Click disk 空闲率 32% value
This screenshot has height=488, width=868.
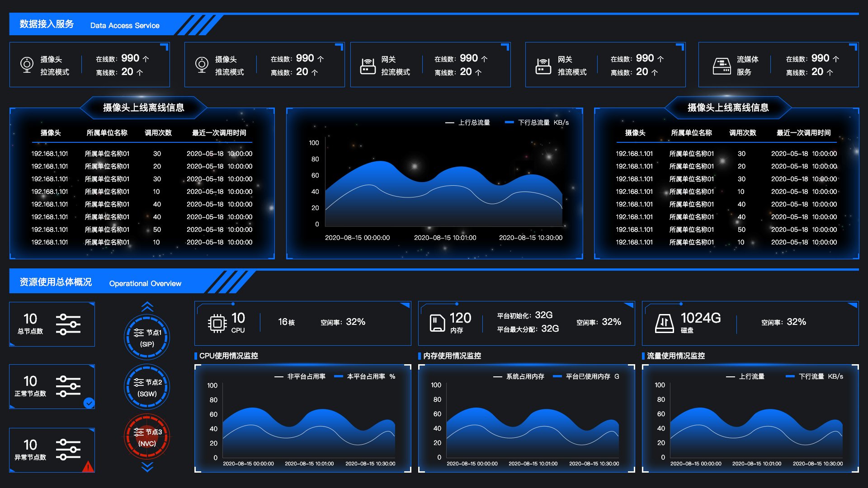coord(796,322)
